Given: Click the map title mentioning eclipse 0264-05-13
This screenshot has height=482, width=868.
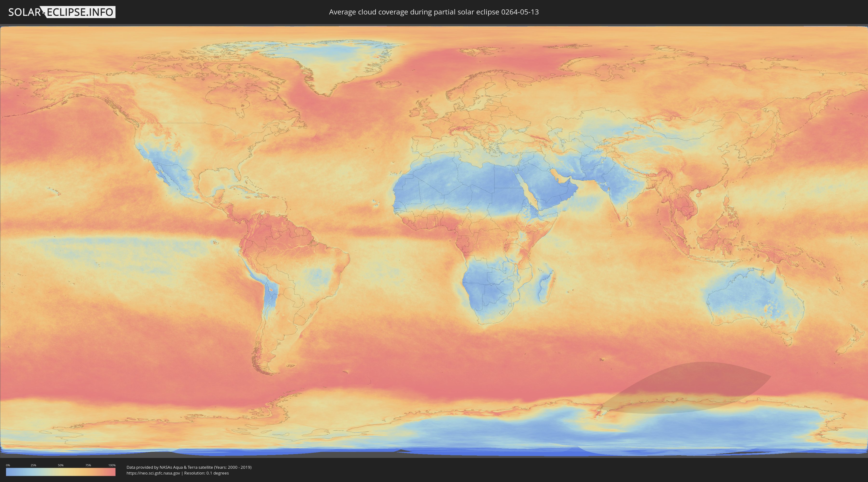Looking at the screenshot, I should [434, 12].
